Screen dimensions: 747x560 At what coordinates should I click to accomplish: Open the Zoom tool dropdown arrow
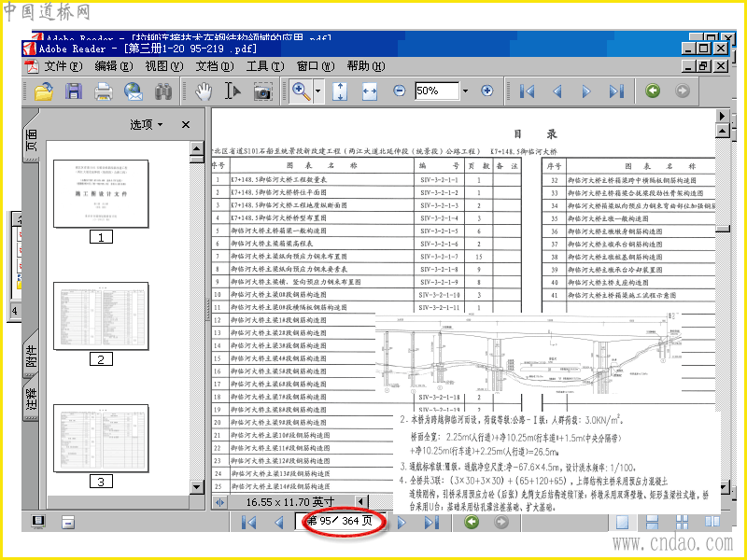pos(317,91)
